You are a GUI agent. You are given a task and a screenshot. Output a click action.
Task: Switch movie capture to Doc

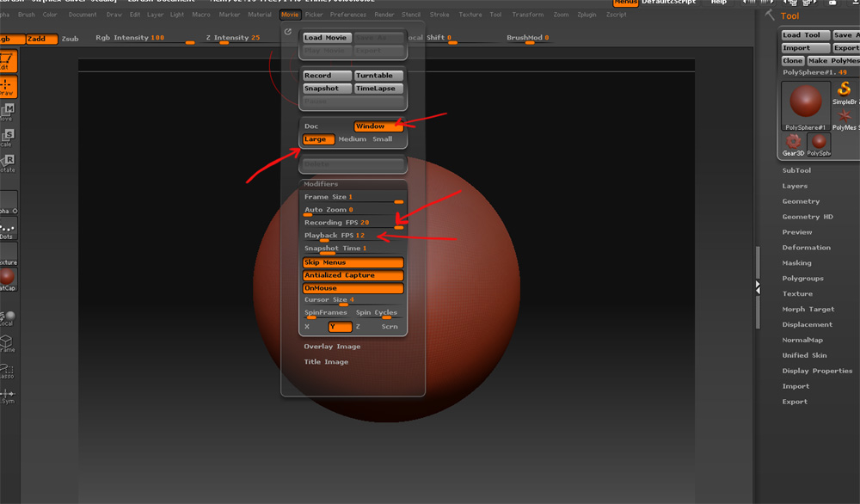[311, 126]
